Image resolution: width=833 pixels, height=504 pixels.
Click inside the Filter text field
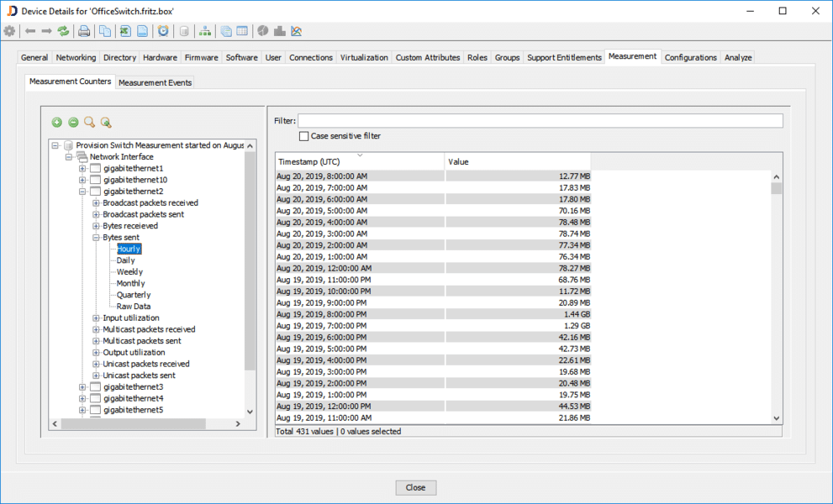point(540,121)
